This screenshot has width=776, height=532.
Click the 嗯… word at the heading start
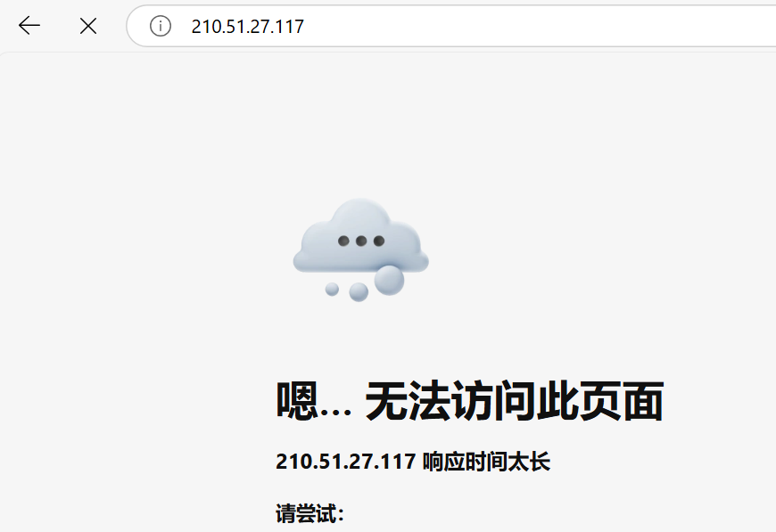(313, 401)
